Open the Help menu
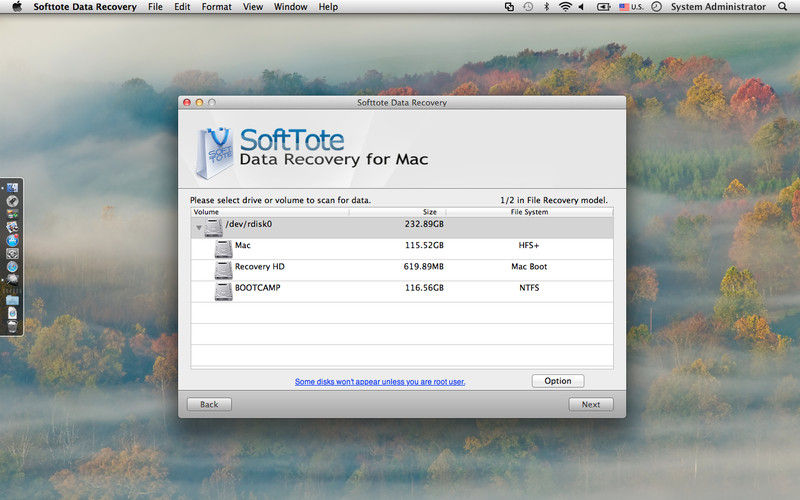The width and height of the screenshot is (800, 500). pos(328,7)
